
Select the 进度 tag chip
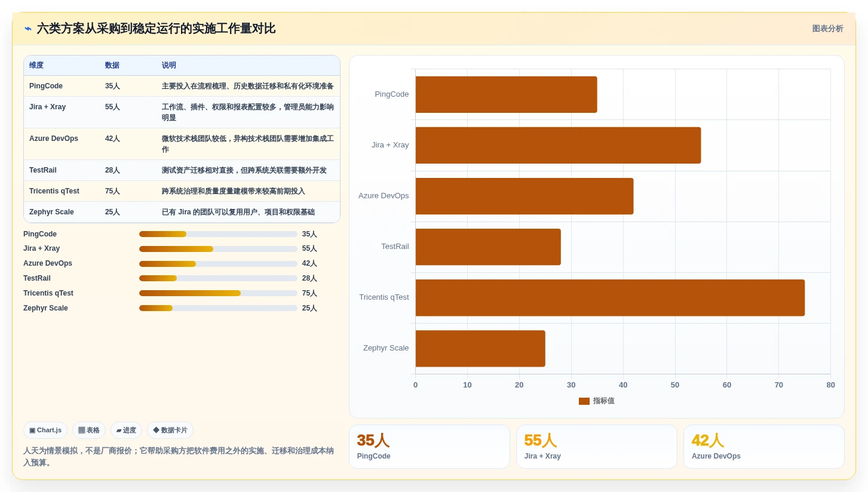pyautogui.click(x=126, y=430)
